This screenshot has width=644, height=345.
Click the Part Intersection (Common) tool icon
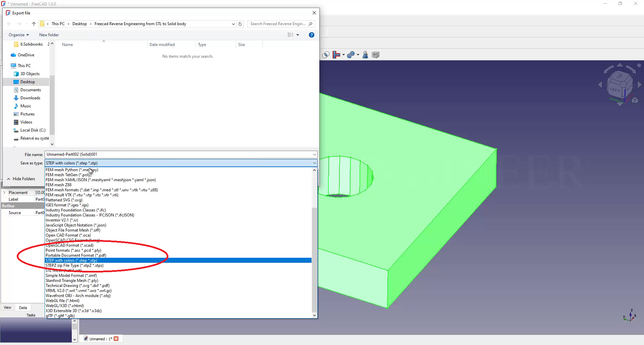tap(325, 55)
